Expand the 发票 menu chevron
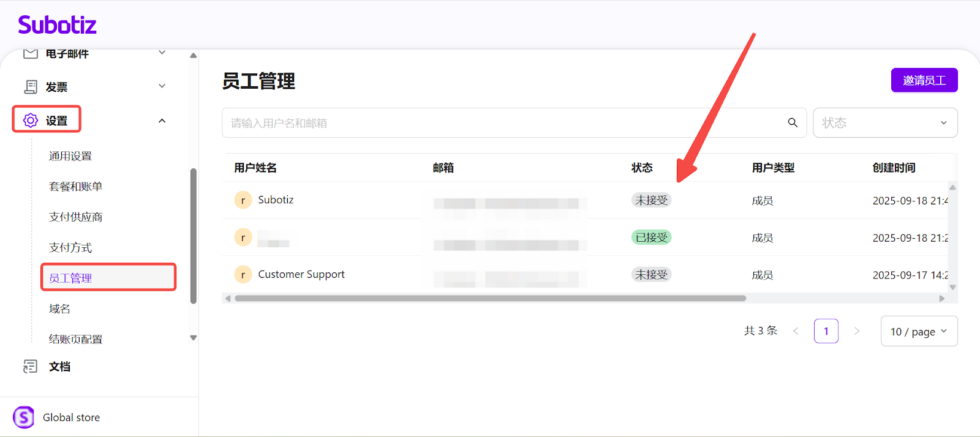 click(162, 86)
